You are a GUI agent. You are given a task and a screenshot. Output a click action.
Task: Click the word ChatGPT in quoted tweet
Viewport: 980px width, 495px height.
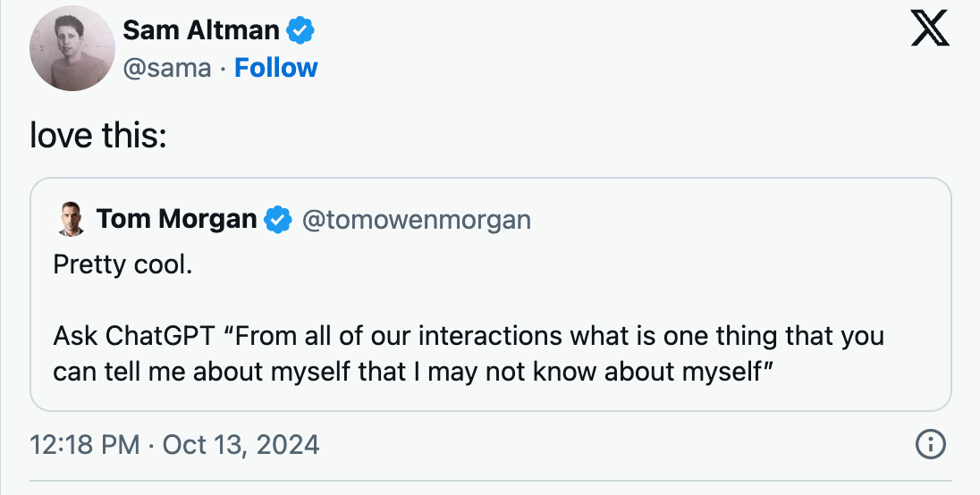pos(159,336)
